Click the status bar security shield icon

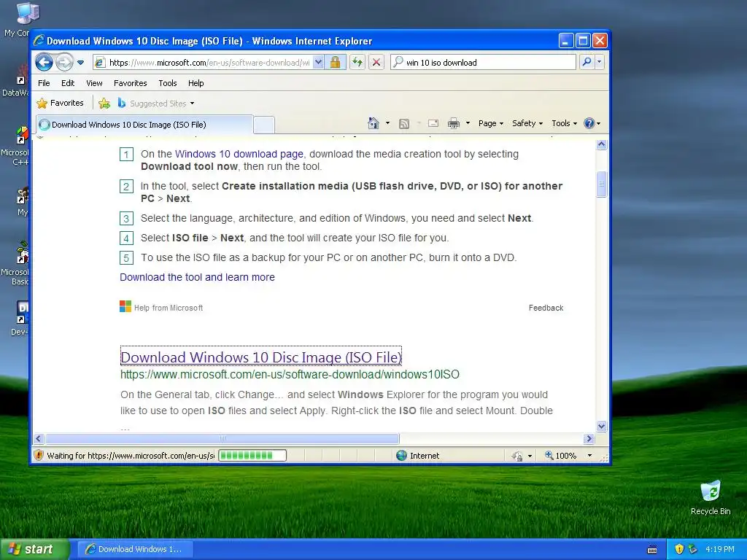click(39, 455)
